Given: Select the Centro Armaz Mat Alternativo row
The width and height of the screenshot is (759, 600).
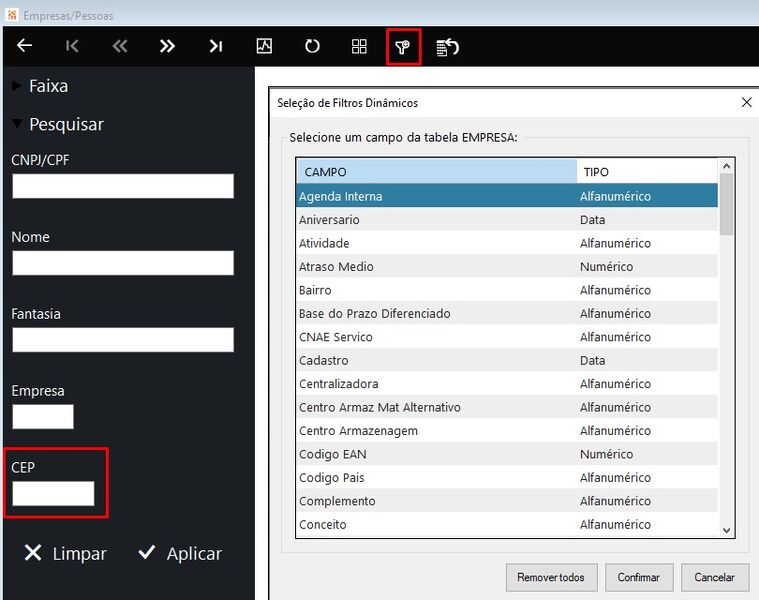Looking at the screenshot, I should pyautogui.click(x=507, y=407).
